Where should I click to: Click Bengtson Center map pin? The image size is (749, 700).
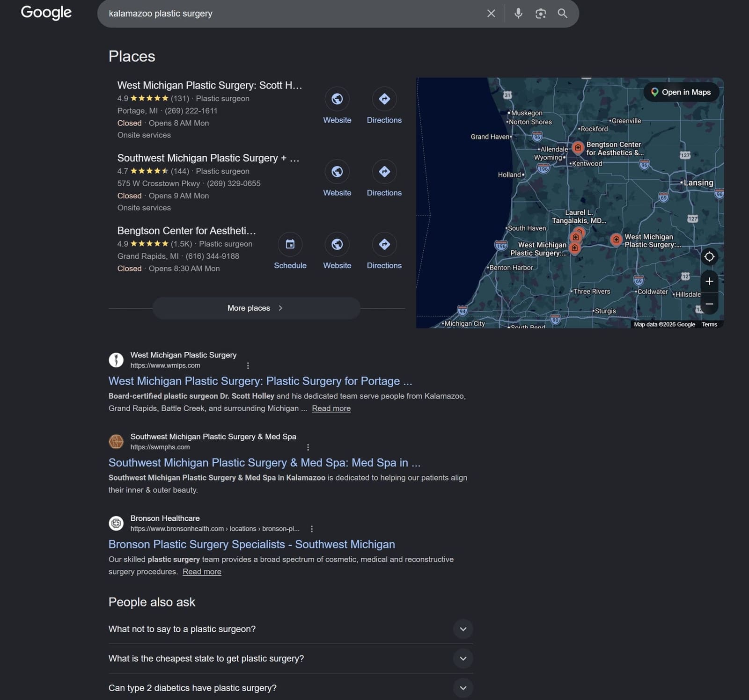tap(578, 148)
